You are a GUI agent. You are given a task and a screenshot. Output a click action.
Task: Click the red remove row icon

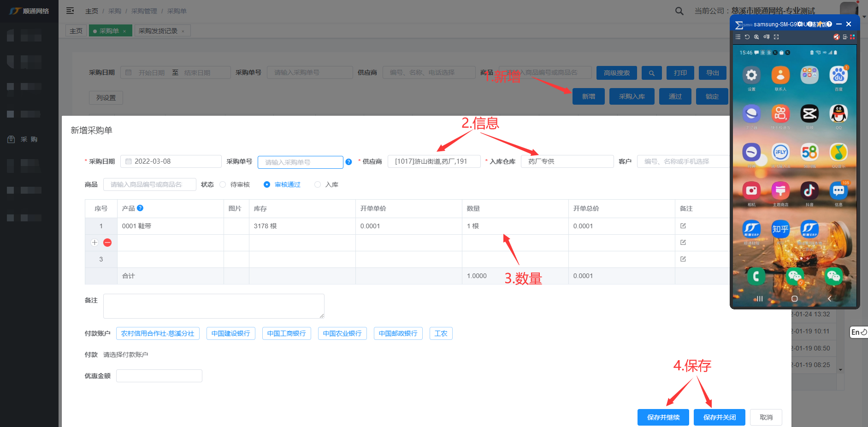pyautogui.click(x=107, y=243)
